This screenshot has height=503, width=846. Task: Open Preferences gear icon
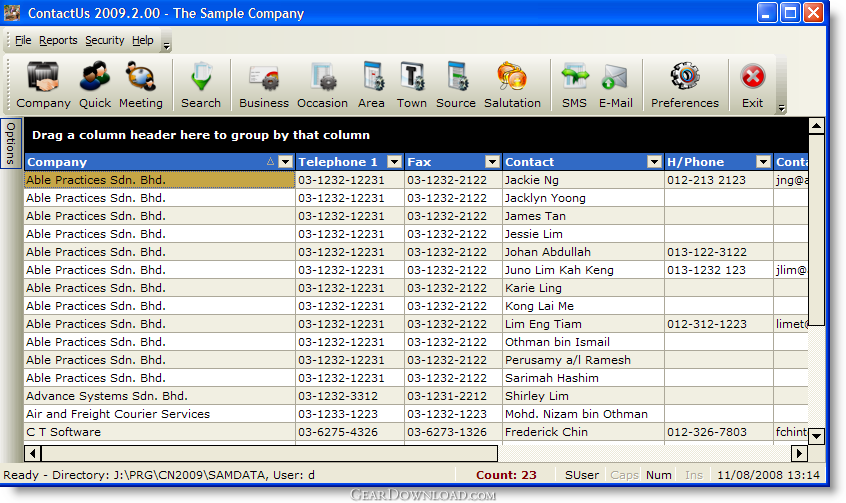coord(685,85)
